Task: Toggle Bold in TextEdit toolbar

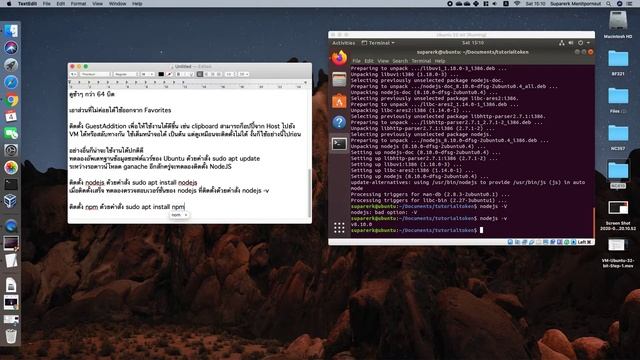Action: pyautogui.click(x=178, y=74)
